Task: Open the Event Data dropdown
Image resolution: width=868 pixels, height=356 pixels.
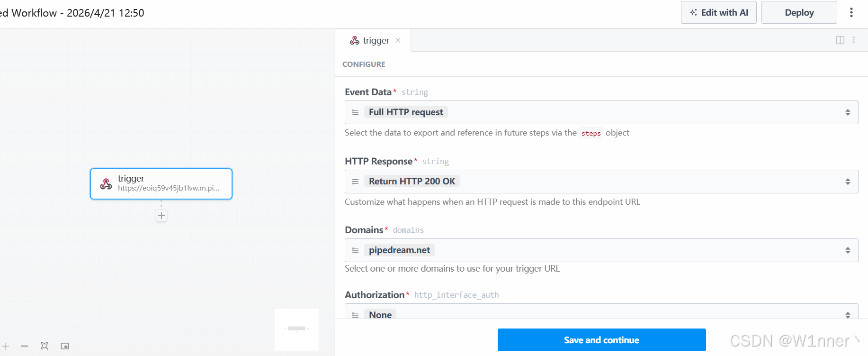Action: tap(601, 112)
